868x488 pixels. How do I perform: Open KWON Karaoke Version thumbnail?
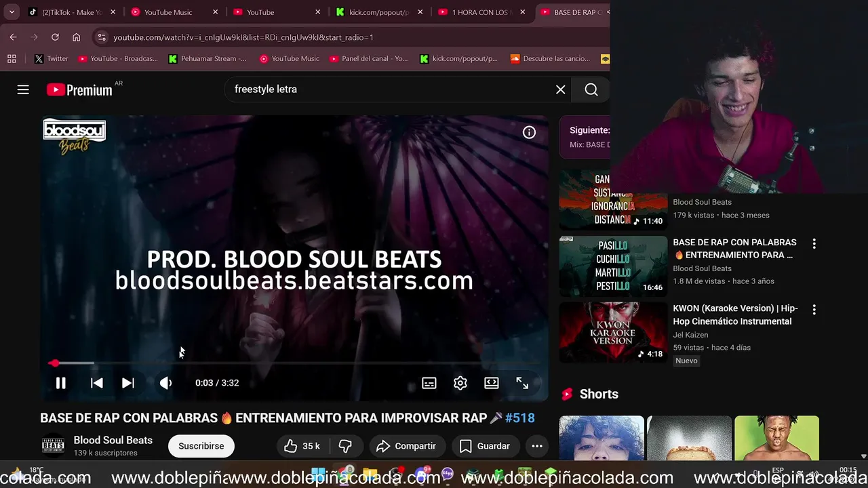(613, 332)
